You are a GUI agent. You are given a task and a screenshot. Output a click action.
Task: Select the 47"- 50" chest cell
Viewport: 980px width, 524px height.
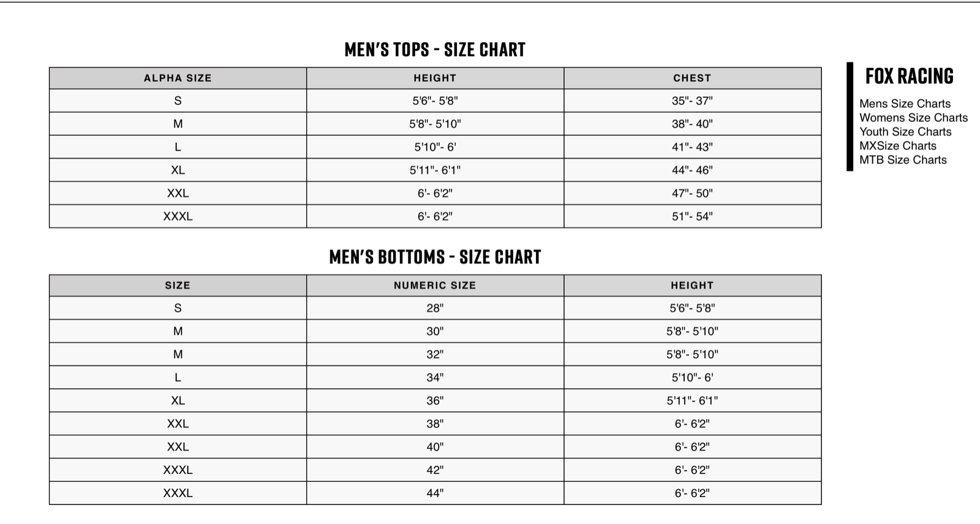coord(692,193)
